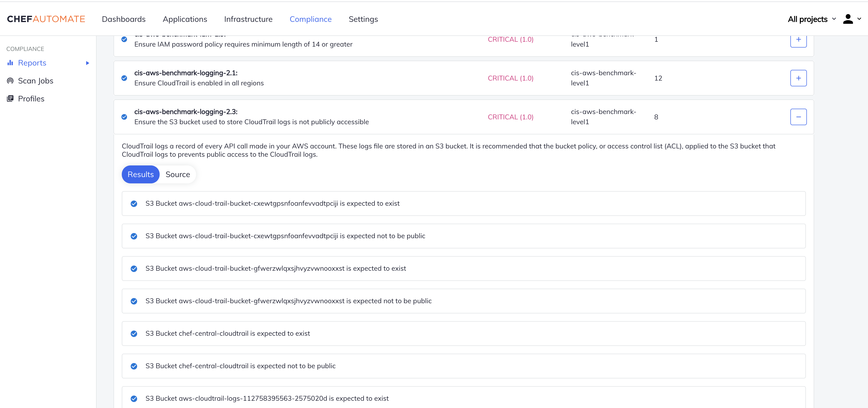Click check icon beside chef-central-cloudtrail expected to exist
The image size is (868, 408).
tap(134, 334)
